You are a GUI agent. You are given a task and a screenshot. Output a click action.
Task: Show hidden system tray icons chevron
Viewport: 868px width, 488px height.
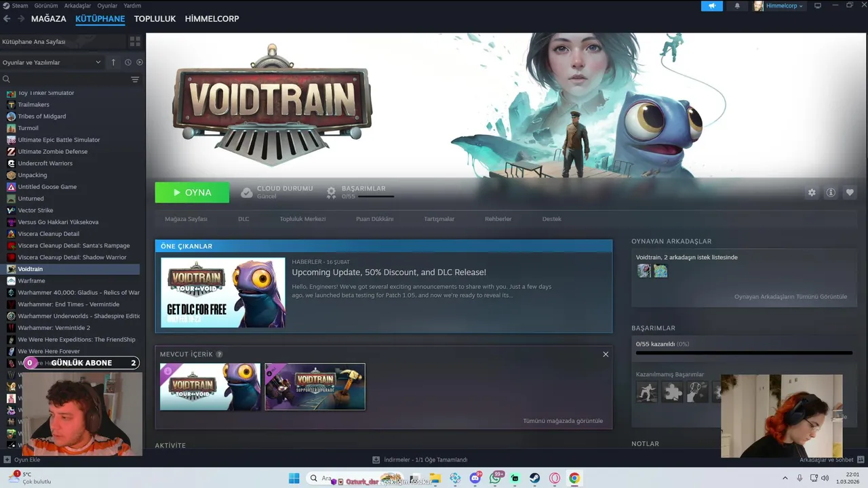(785, 479)
